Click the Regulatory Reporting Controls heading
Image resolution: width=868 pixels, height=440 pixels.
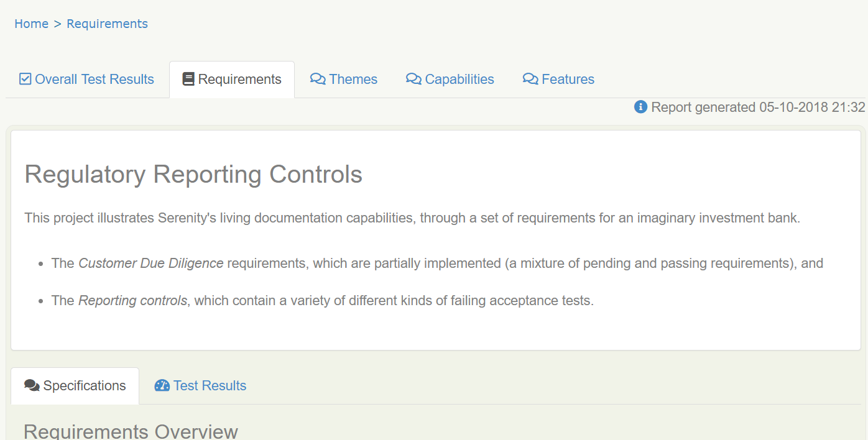pos(193,175)
